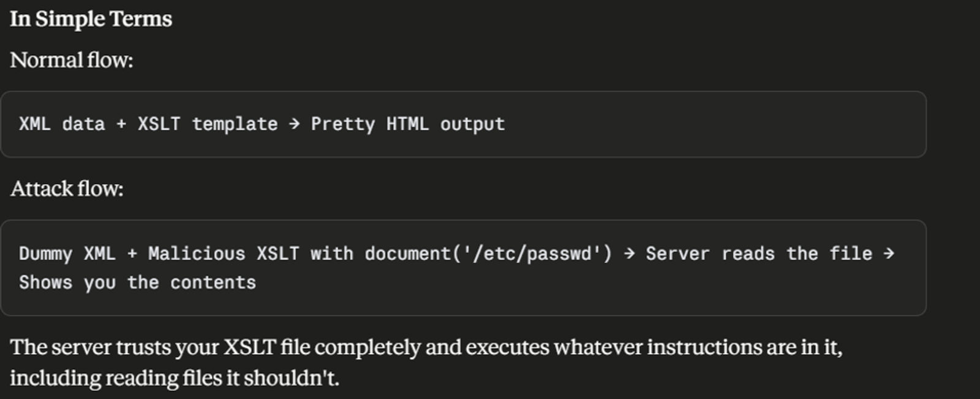Image resolution: width=980 pixels, height=399 pixels.
Task: Click the "Dummy XML" code text
Action: click(x=67, y=253)
